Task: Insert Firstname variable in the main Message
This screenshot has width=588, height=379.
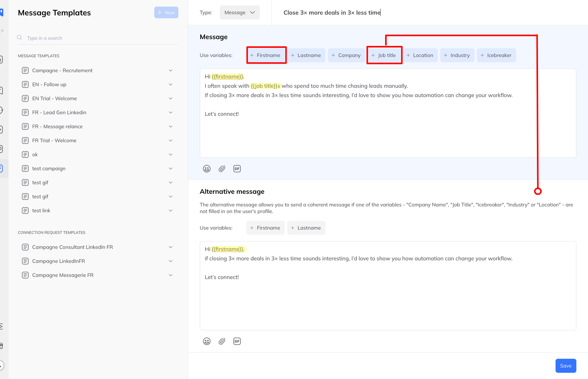Action: [x=265, y=55]
